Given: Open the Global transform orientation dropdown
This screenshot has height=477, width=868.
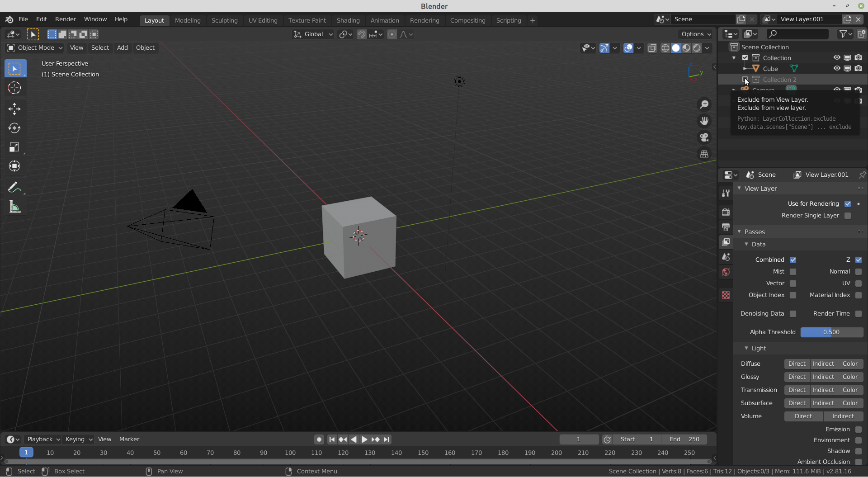Looking at the screenshot, I should tap(313, 34).
